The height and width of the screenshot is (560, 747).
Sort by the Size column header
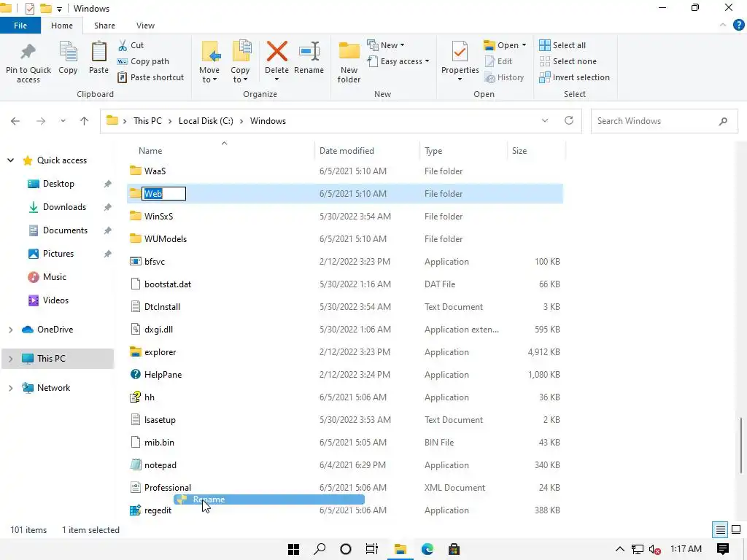tap(519, 151)
